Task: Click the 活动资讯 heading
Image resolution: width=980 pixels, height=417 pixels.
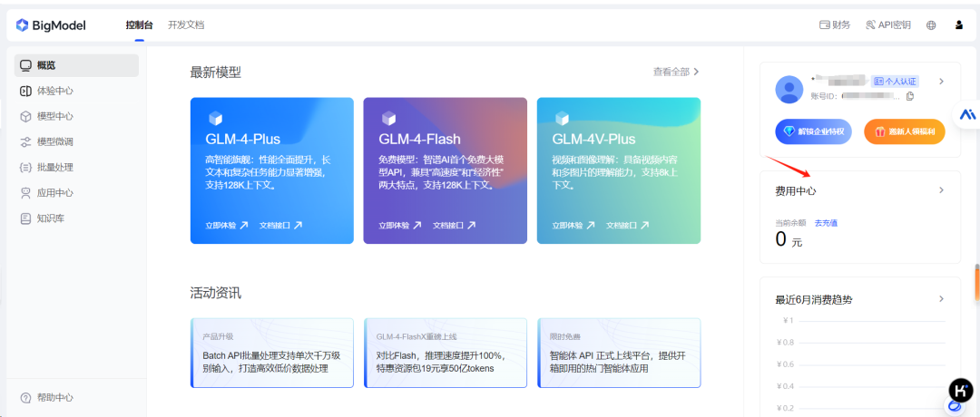Action: pos(216,293)
